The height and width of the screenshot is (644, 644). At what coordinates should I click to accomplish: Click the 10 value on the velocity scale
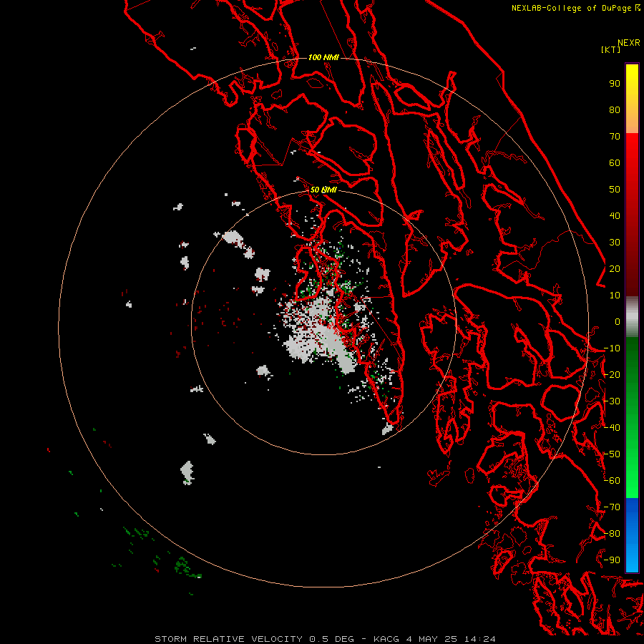point(615,296)
